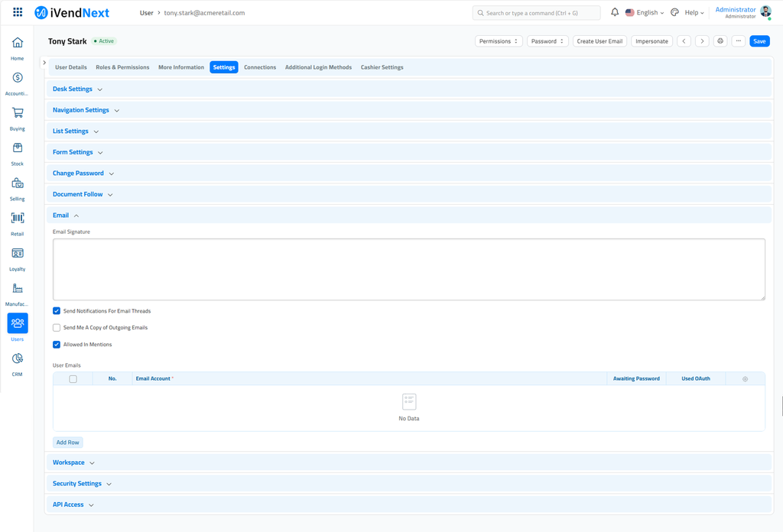Print the user document
Screen dimensions: 783x532
tap(720, 41)
